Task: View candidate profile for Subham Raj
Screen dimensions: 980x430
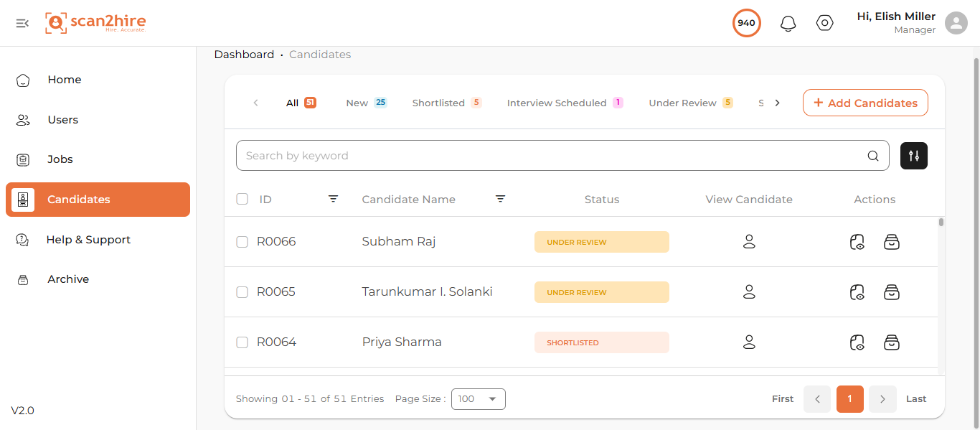Action: (x=749, y=242)
